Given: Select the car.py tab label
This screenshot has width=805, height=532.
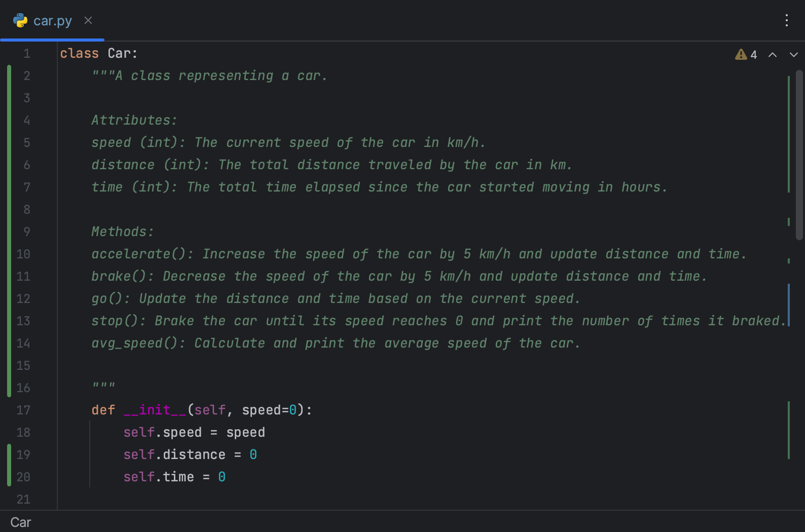Looking at the screenshot, I should pos(53,21).
